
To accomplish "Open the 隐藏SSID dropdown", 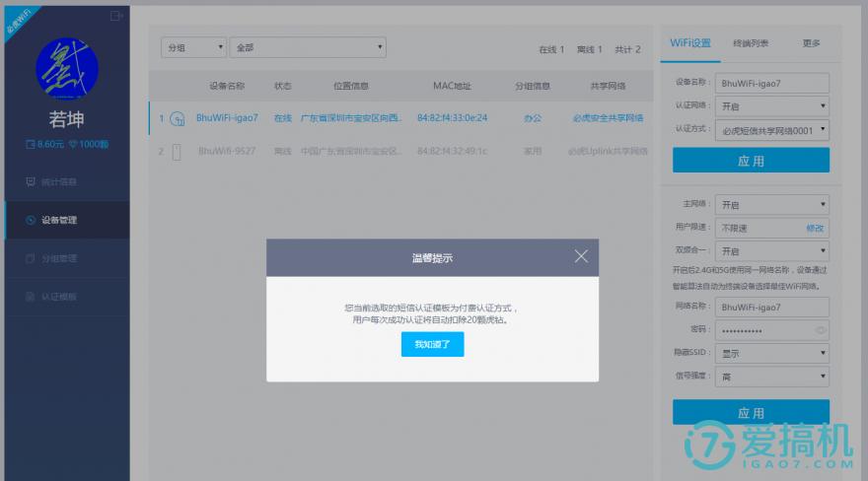I will coord(771,353).
